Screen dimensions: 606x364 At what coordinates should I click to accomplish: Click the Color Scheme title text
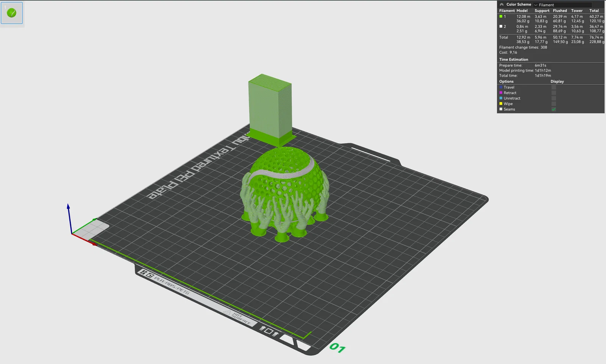click(519, 5)
